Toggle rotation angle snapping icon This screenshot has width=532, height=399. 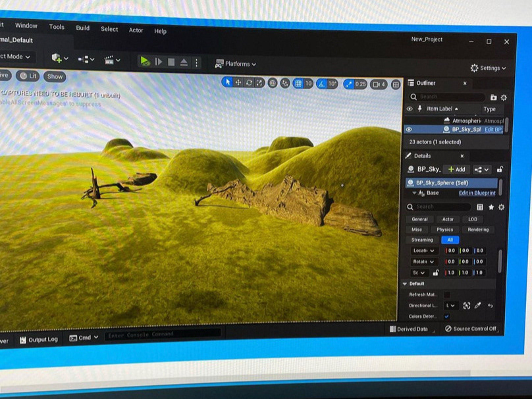[321, 84]
